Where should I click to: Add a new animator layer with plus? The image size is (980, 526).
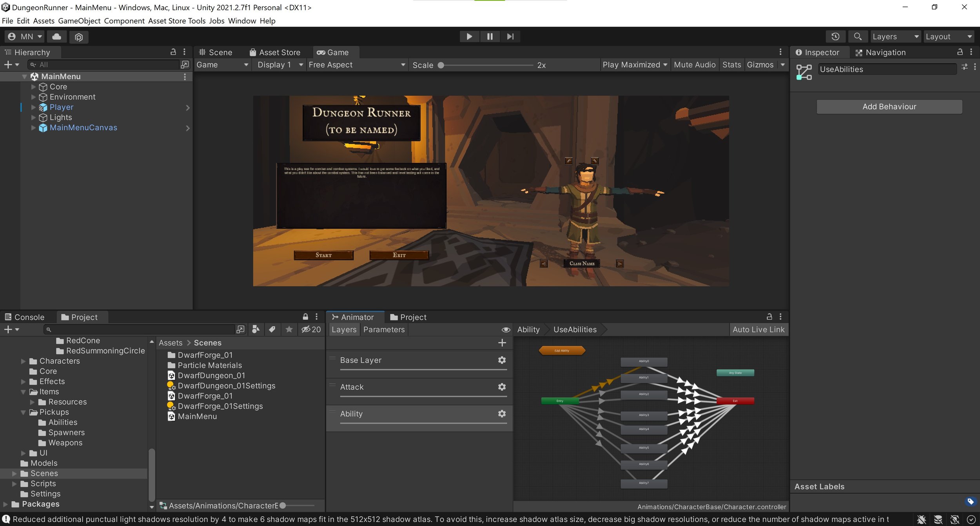502,343
